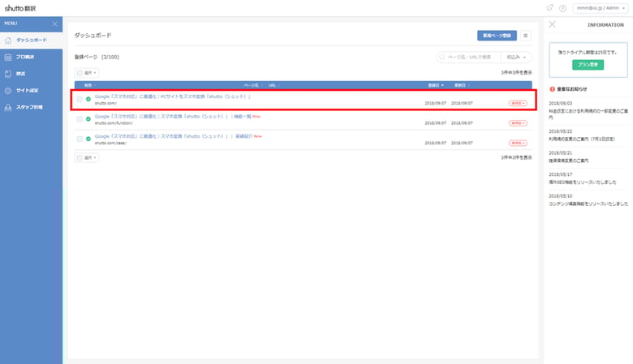Click the 登録ページ (3/100) heading text
The height and width of the screenshot is (364, 633).
[x=97, y=58]
